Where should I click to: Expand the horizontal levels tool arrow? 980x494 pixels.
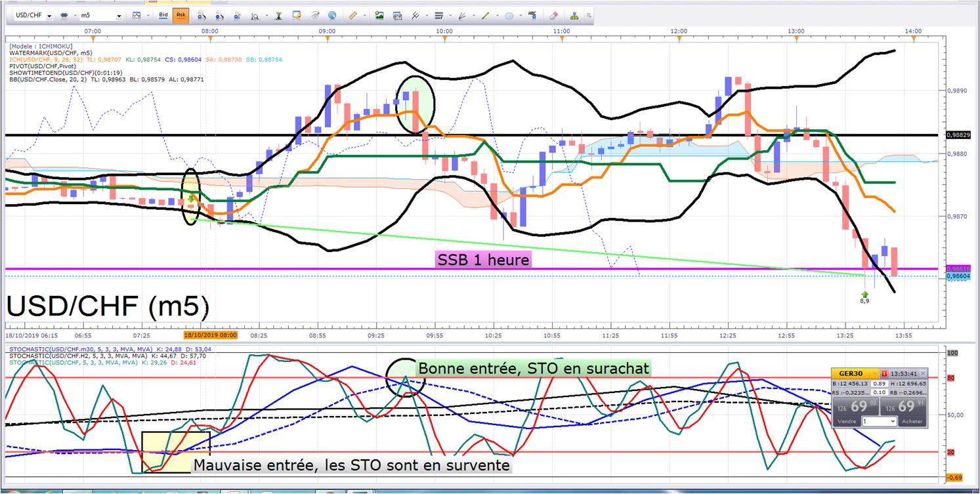[450, 15]
